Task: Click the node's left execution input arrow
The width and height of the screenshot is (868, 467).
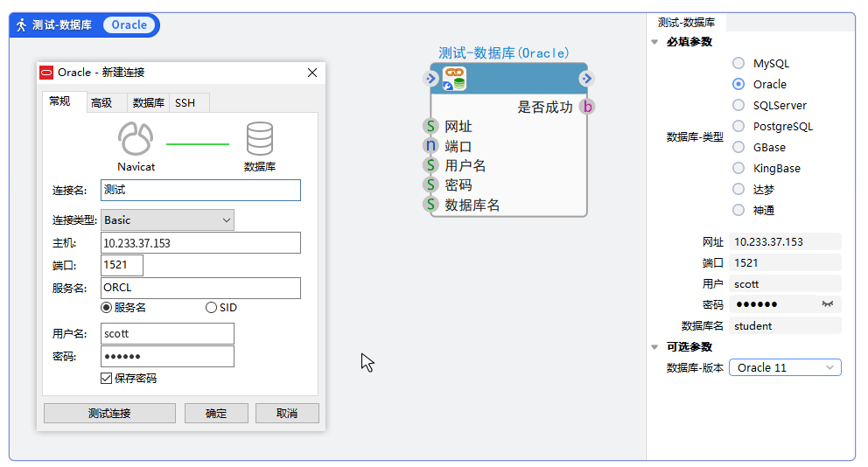Action: click(430, 79)
